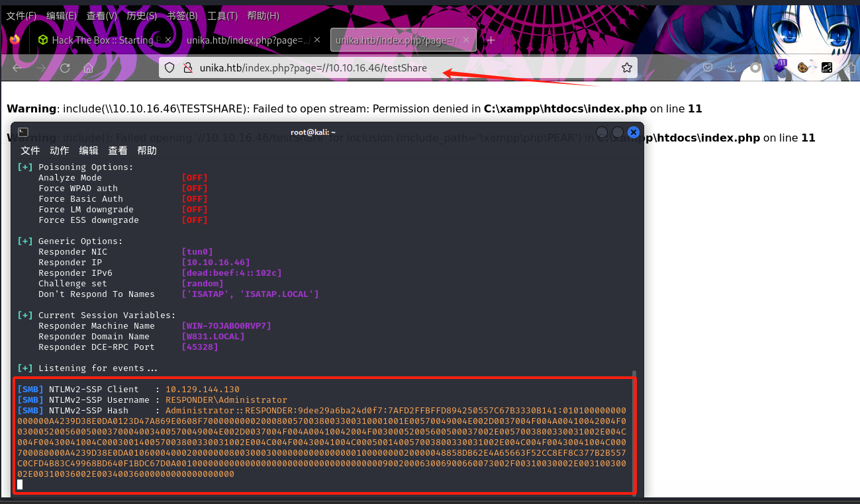This screenshot has width=860, height=504.
Task: Click the Firefox logo icon in the tab bar
Action: (x=15, y=40)
